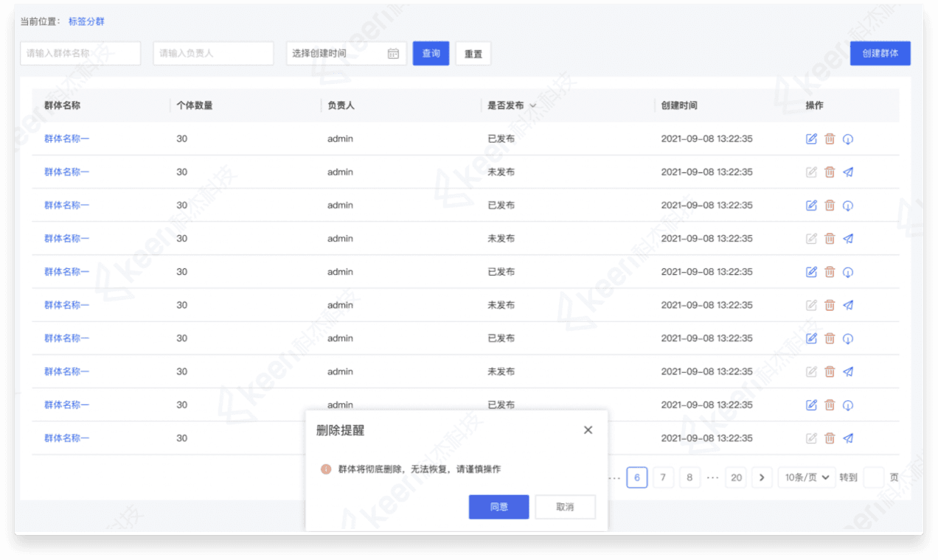
Task: Open the 标签分群 breadcrumb link
Action: click(86, 22)
